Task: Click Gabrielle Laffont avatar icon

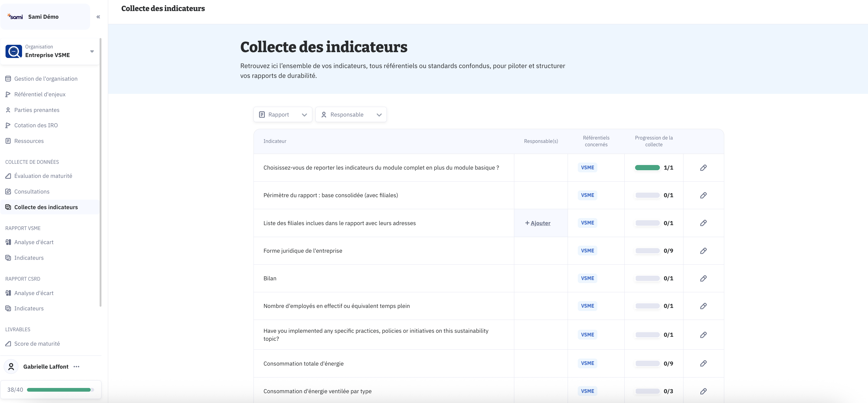Action: 11,367
